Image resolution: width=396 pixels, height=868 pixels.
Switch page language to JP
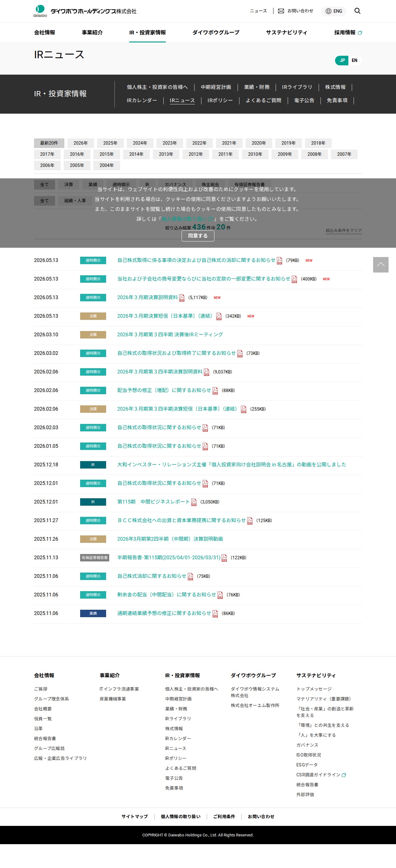pos(342,60)
